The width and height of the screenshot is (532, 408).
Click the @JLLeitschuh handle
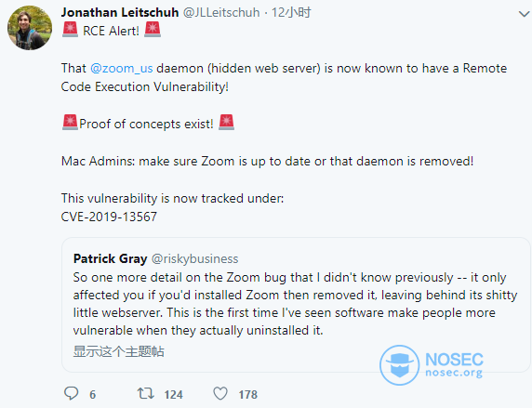point(221,12)
